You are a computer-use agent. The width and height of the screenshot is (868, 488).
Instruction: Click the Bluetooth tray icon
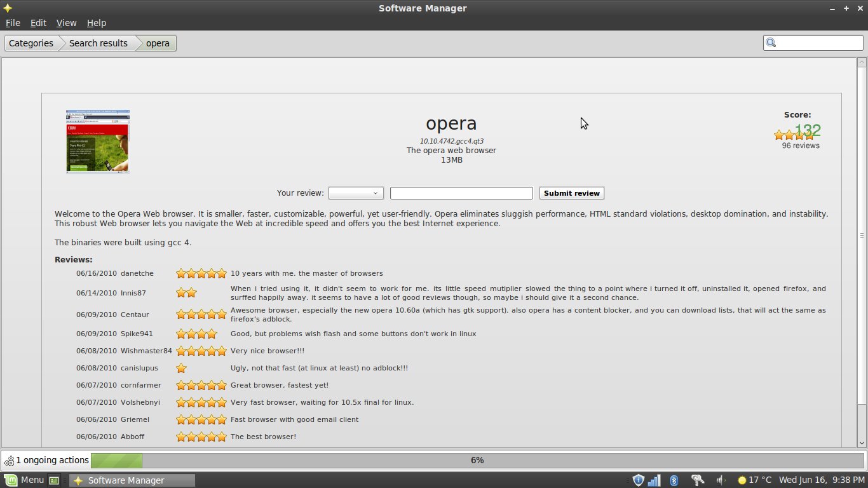(675, 480)
